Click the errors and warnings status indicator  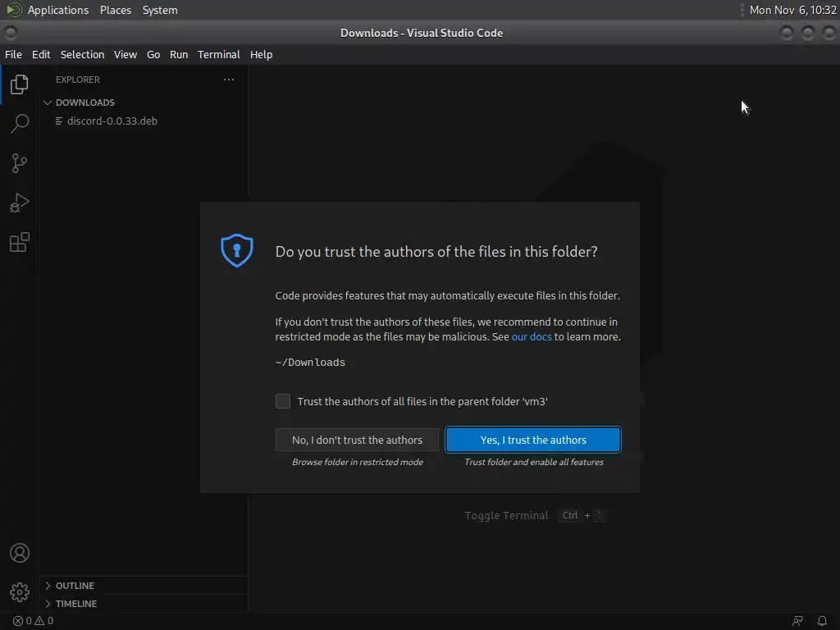point(33,621)
